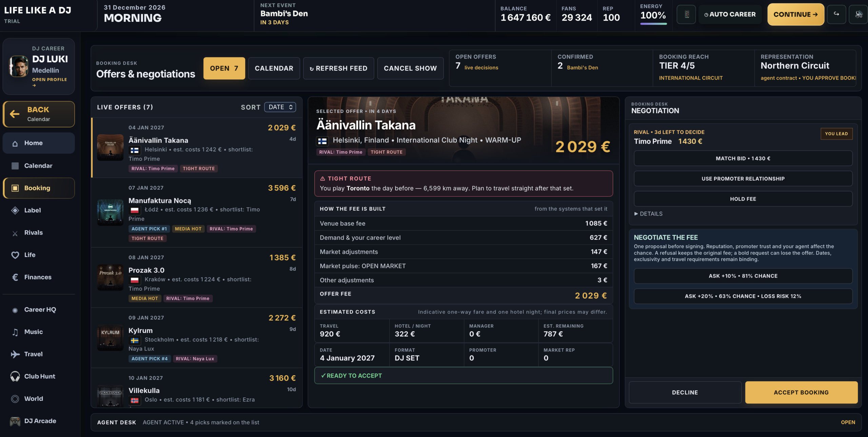Viewport: 868px width, 437px height.
Task: Open the Agent Desk bar
Action: 476,422
